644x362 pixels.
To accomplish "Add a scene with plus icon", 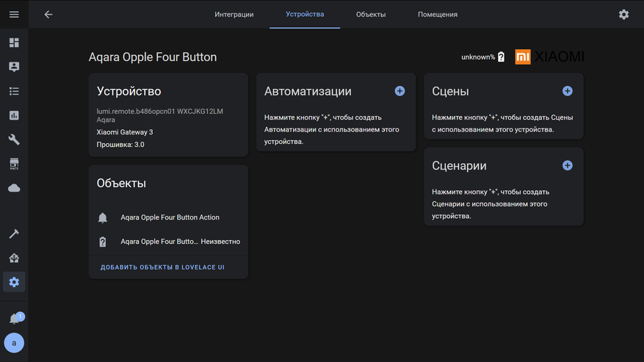I will click(567, 91).
